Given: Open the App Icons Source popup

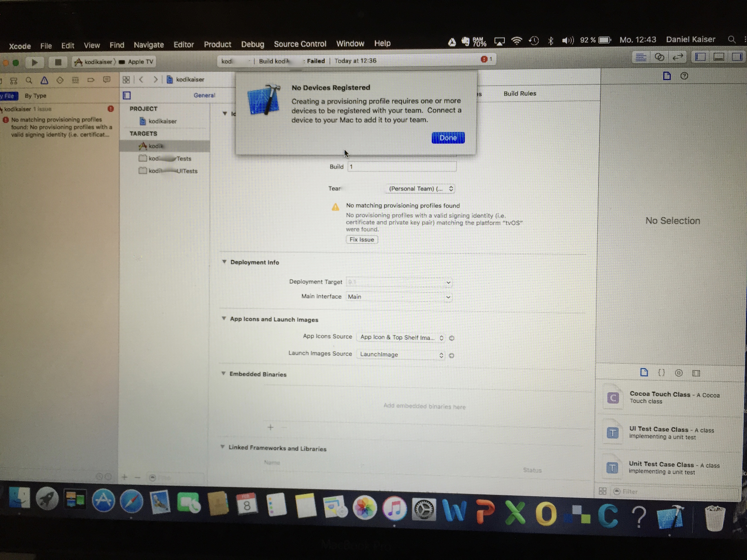Looking at the screenshot, I should pos(401,338).
